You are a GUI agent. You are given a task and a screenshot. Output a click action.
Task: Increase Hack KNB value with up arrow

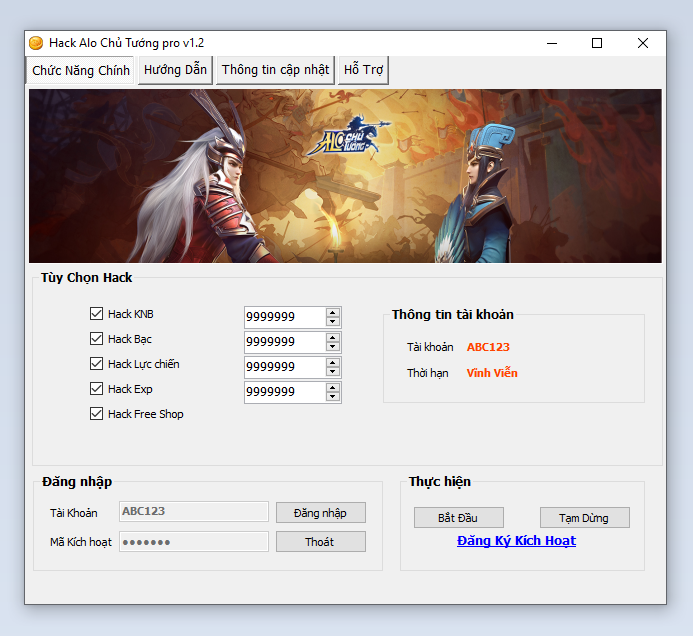tap(333, 312)
